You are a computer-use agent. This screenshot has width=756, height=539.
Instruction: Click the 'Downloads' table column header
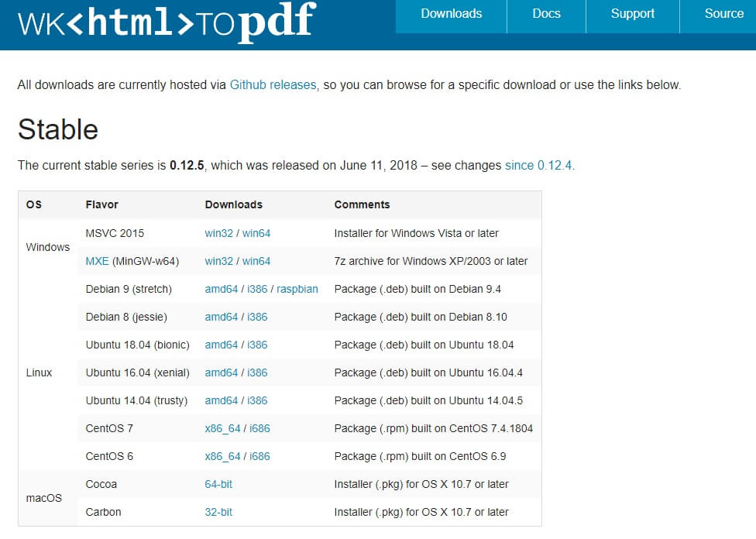tap(233, 205)
